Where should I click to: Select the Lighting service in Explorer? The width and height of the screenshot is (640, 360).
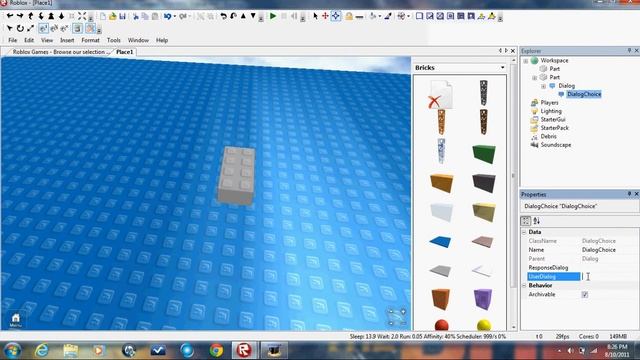pos(551,111)
